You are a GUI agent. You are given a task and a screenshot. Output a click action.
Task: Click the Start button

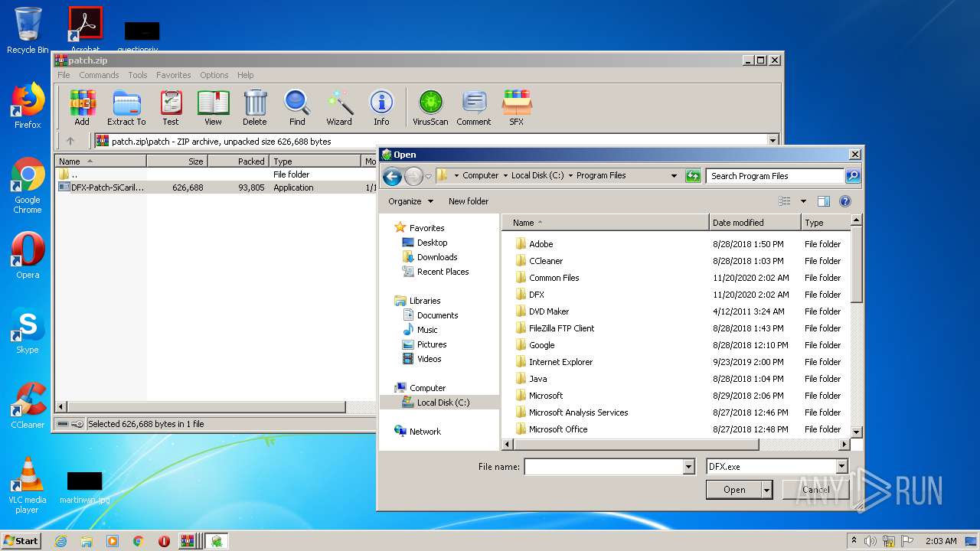pyautogui.click(x=21, y=540)
